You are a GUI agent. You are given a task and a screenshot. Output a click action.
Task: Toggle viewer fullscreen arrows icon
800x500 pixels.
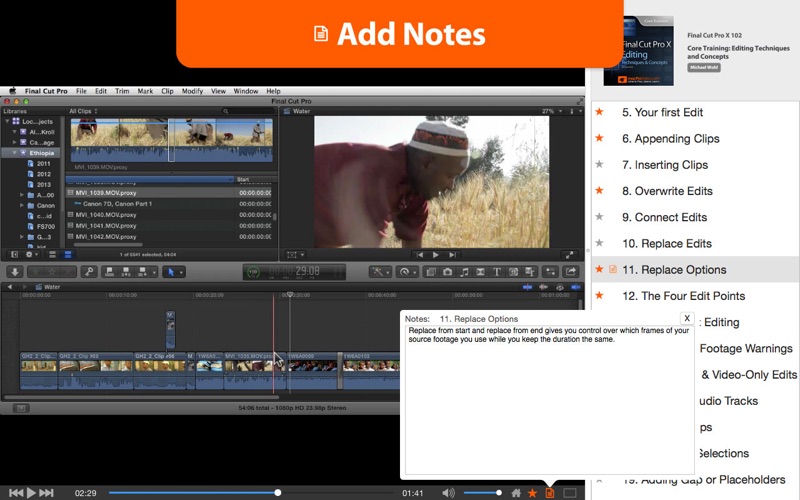[569, 255]
